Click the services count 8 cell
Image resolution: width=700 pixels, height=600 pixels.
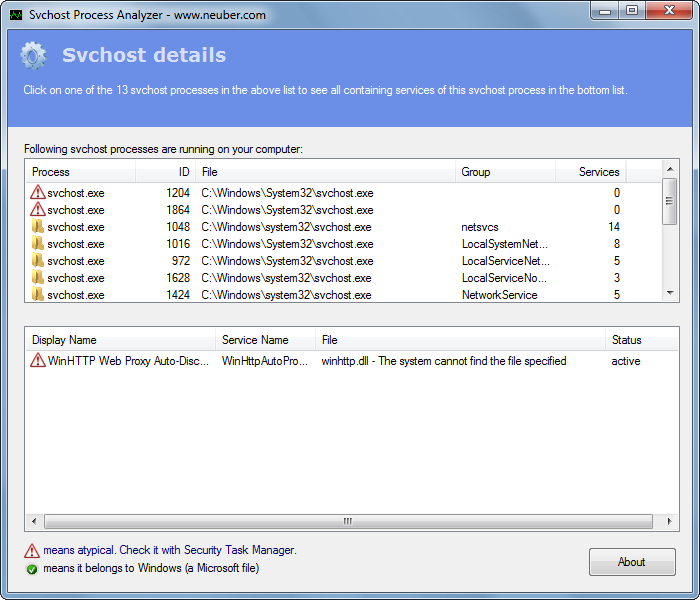(x=617, y=244)
